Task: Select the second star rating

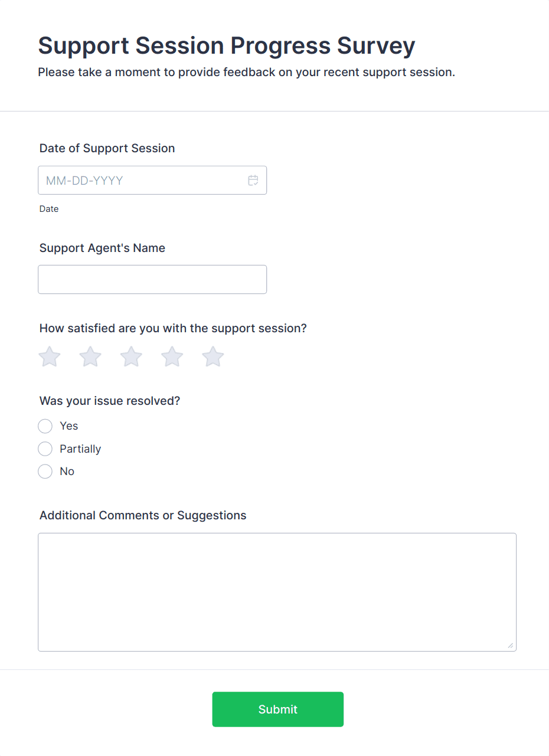Action: (x=90, y=356)
